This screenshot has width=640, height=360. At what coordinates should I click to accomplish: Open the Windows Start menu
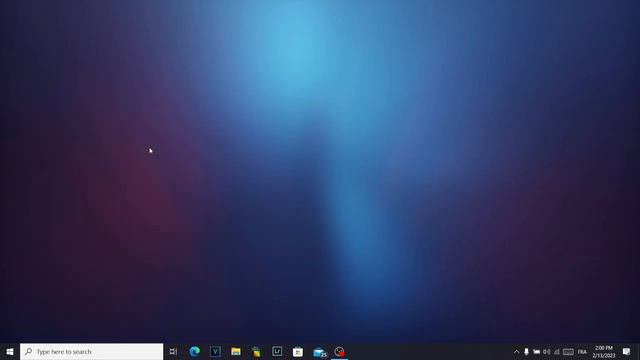pos(10,351)
